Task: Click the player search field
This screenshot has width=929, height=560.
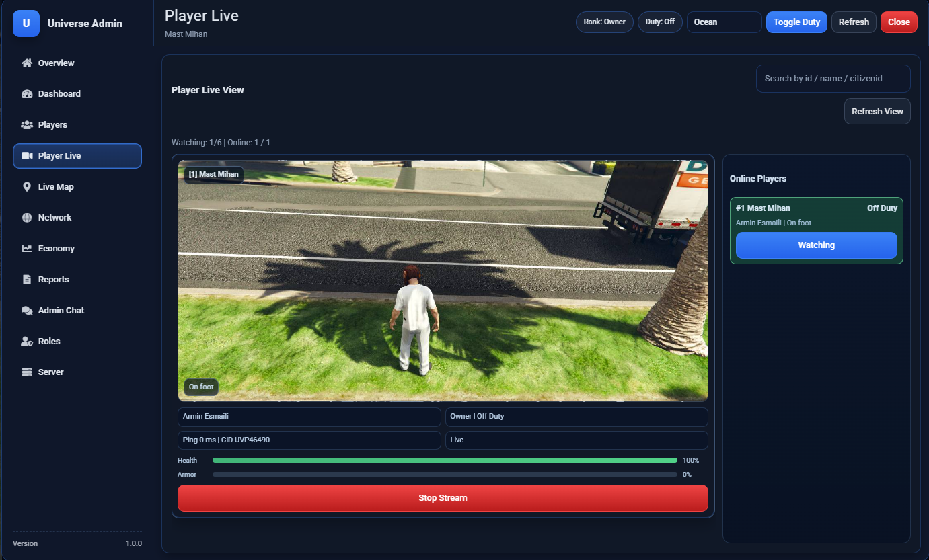Action: tap(833, 79)
